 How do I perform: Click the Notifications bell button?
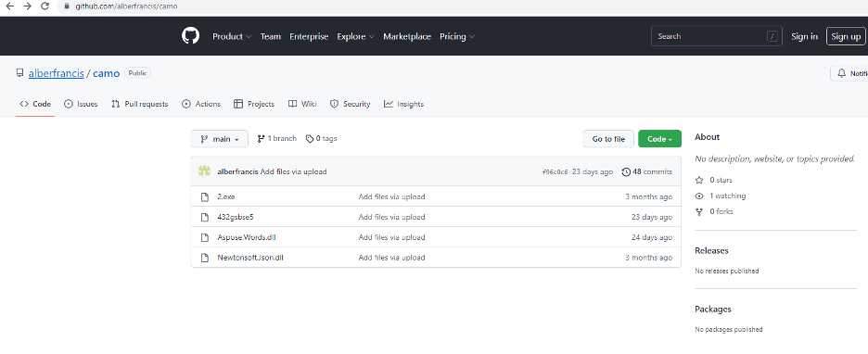(x=849, y=73)
